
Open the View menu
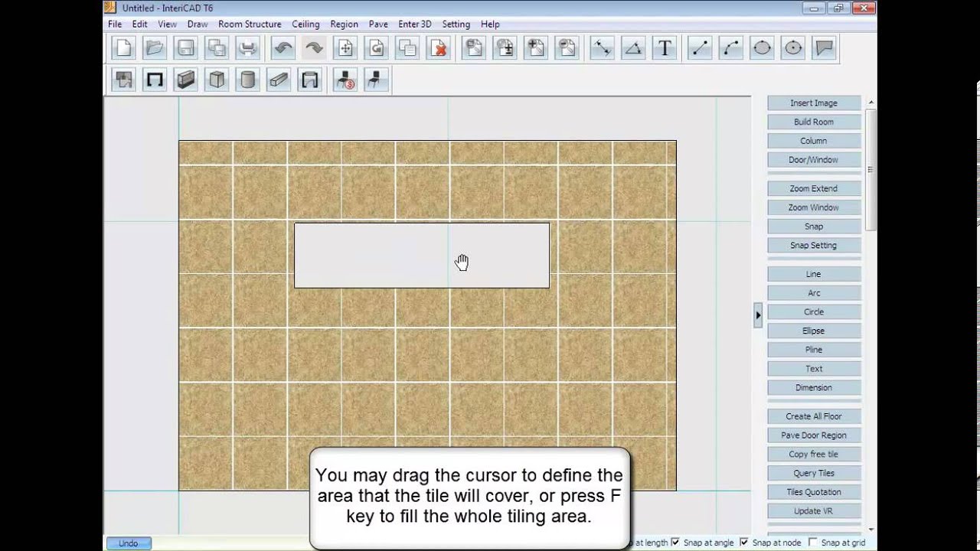167,24
